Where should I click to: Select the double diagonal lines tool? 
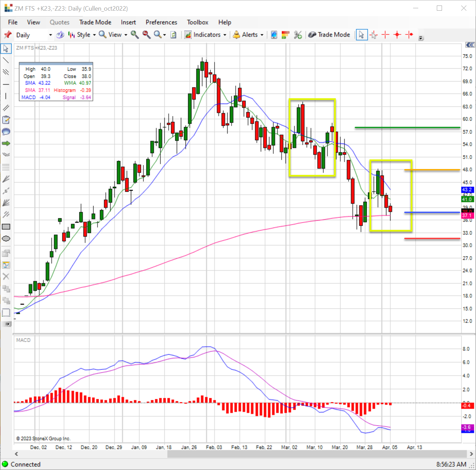pos(6,108)
